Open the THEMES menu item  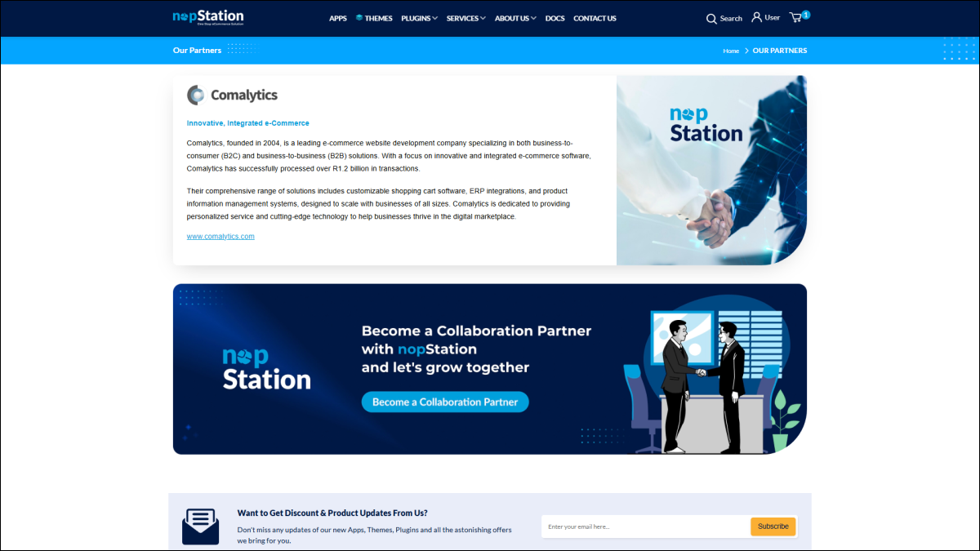[x=379, y=18]
